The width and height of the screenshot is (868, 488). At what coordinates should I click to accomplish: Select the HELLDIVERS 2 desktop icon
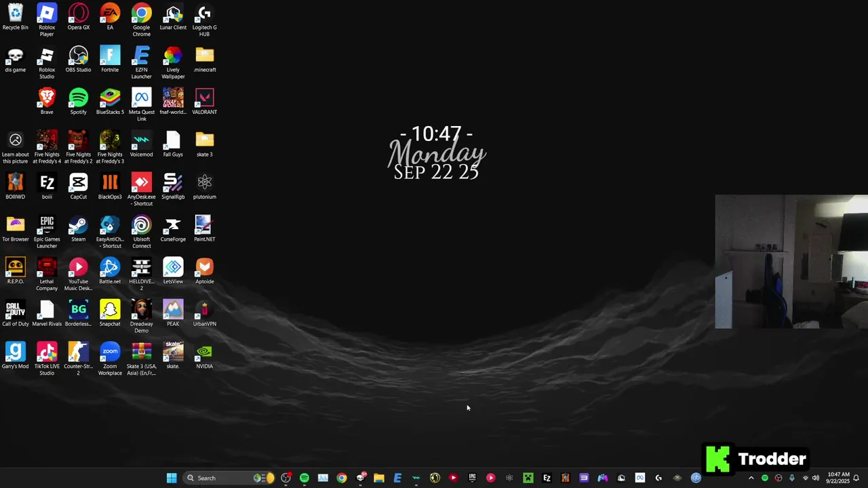(141, 274)
